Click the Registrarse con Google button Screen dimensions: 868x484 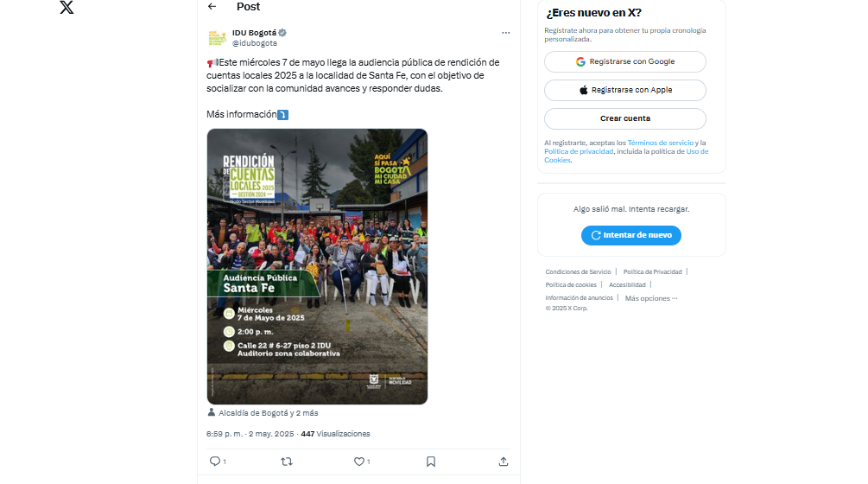(x=625, y=61)
